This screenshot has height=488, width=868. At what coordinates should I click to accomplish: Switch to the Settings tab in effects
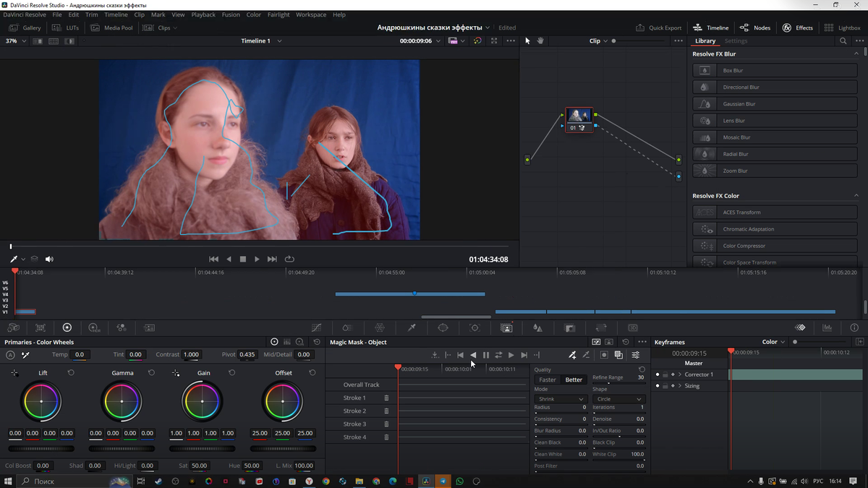(x=736, y=41)
